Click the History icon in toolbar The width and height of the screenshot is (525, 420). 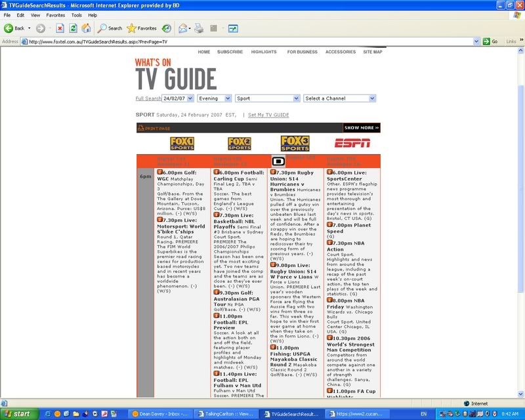pos(167,28)
